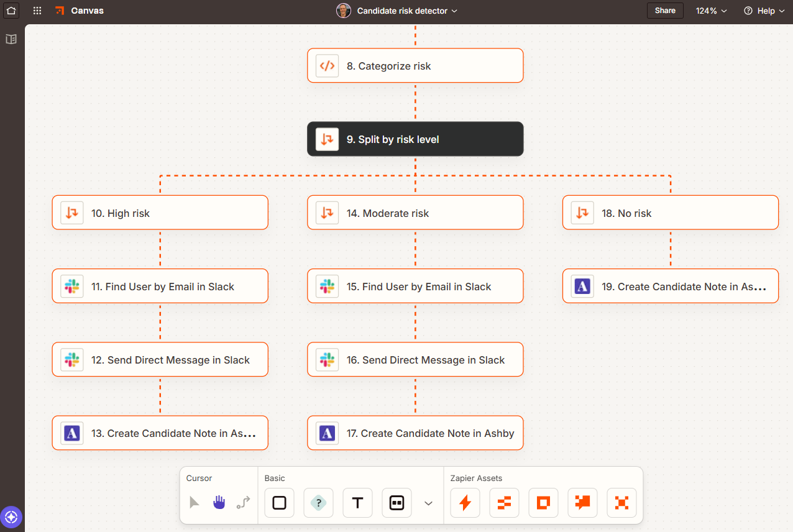This screenshot has width=793, height=532.
Task: Select the Text tool in Basic section
Action: coord(357,503)
